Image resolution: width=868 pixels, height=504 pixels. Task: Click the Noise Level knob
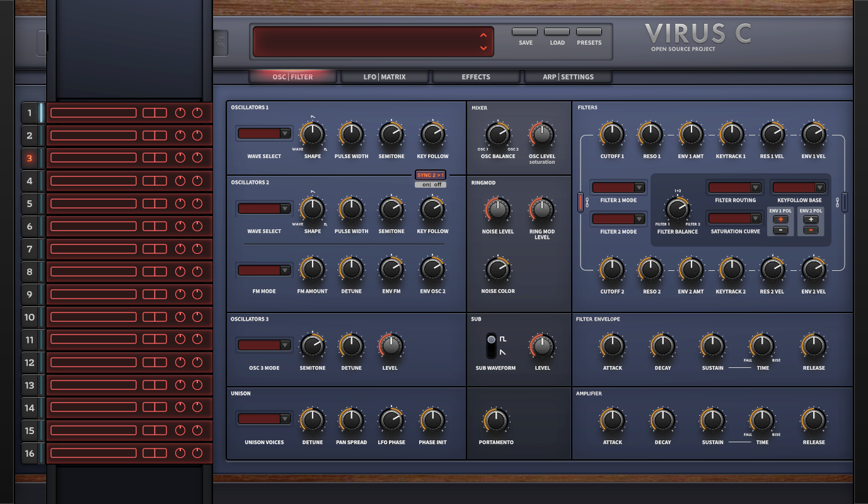pyautogui.click(x=498, y=210)
